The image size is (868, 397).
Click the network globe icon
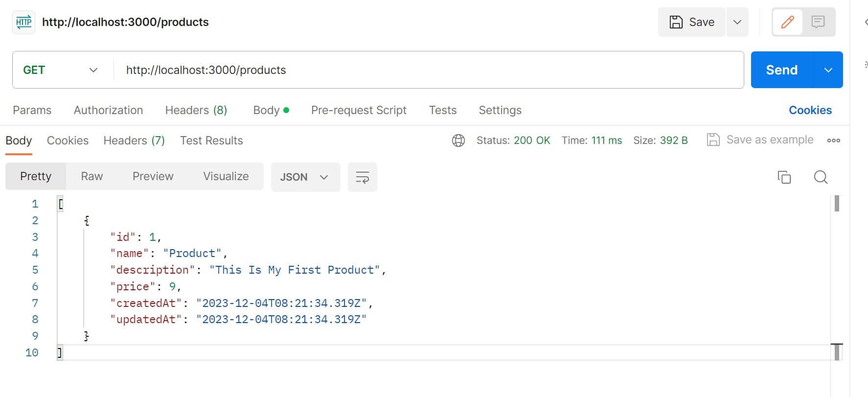458,140
